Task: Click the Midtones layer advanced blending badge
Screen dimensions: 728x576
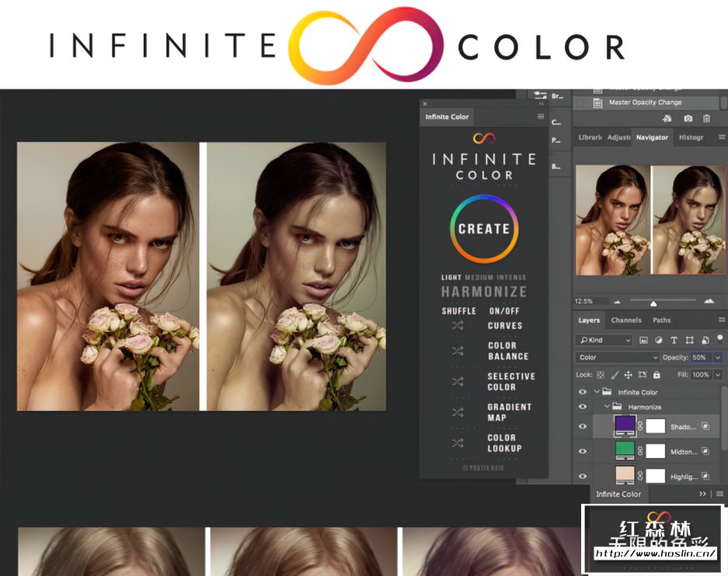Action: point(705,451)
